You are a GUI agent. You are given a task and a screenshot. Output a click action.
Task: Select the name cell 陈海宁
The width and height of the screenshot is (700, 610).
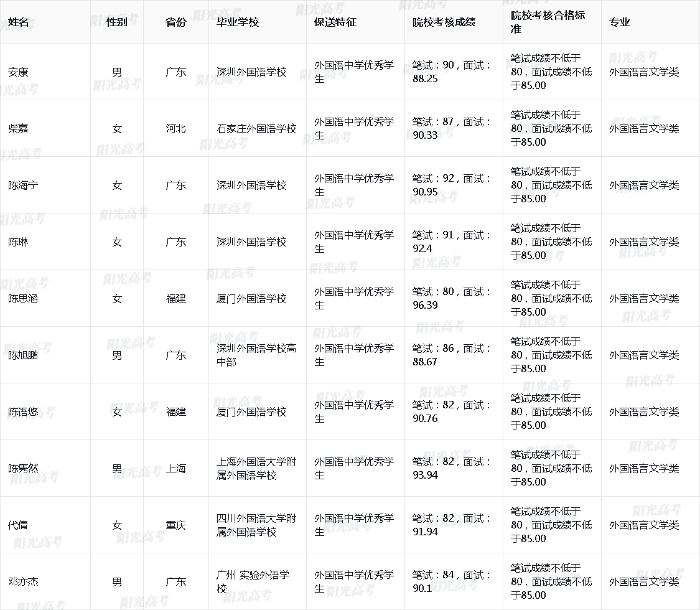[x=23, y=185]
